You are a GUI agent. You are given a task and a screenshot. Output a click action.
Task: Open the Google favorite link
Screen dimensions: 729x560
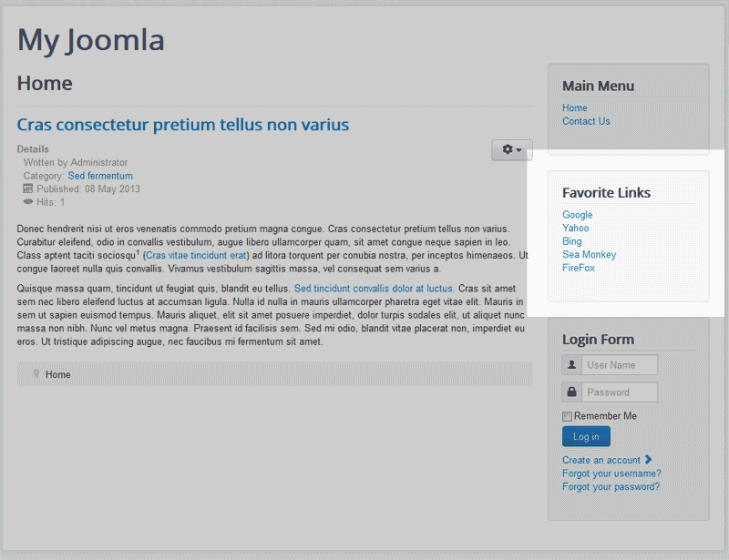point(578,215)
